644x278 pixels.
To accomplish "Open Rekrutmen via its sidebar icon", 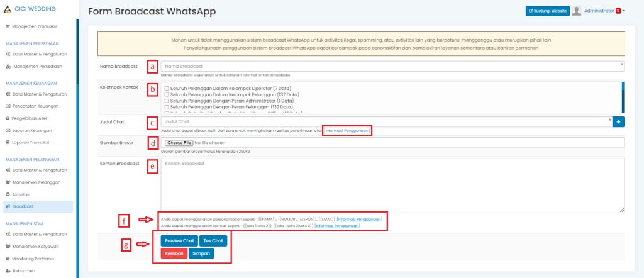I will tap(8, 271).
